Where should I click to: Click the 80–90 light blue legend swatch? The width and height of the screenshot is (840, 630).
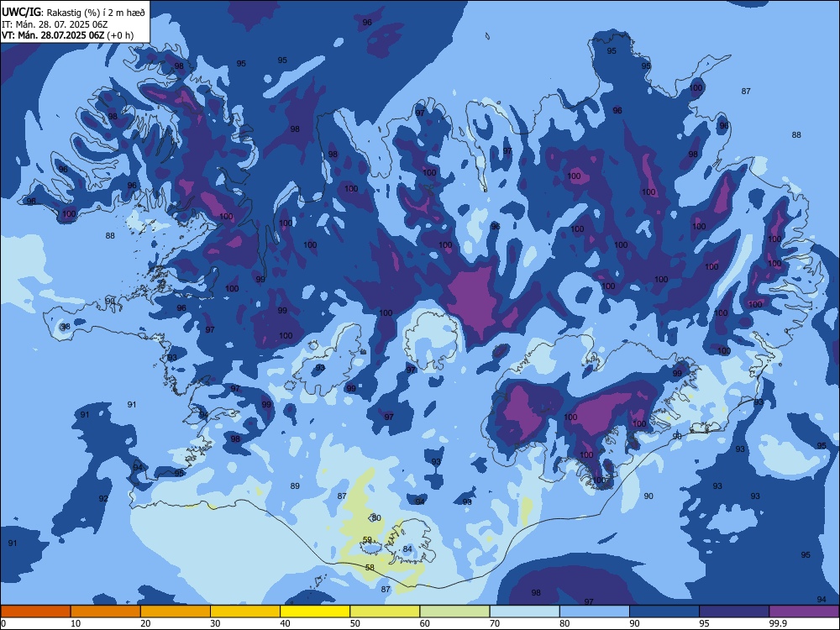[x=595, y=612]
